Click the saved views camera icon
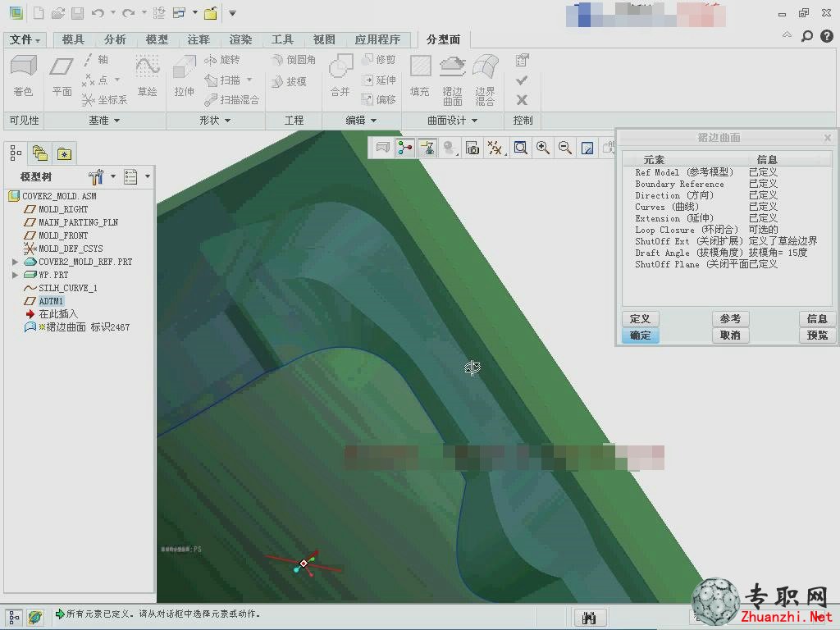Viewport: 840px width, 630px height. 472,148
